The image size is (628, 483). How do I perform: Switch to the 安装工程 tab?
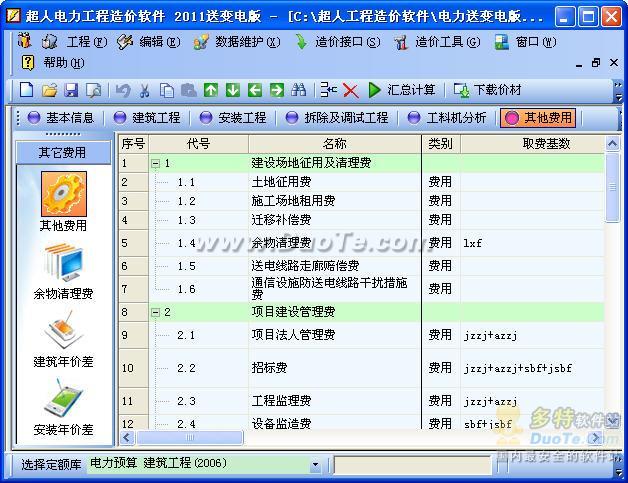tap(233, 118)
